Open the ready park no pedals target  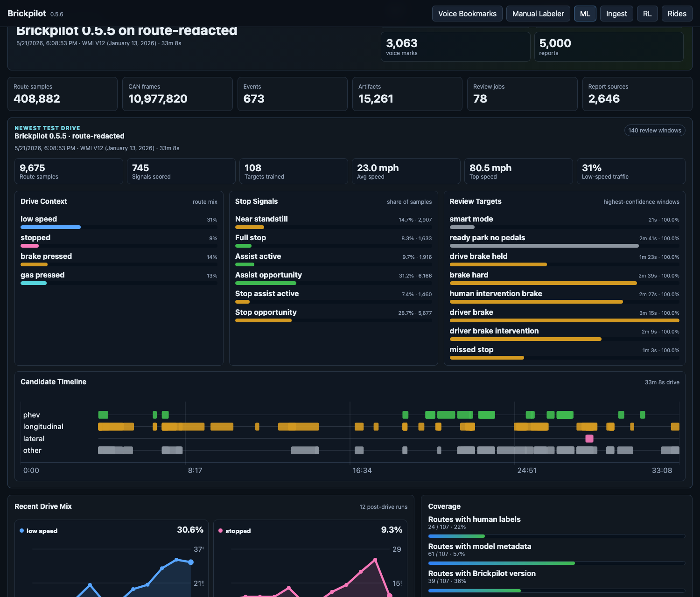[x=564, y=241]
